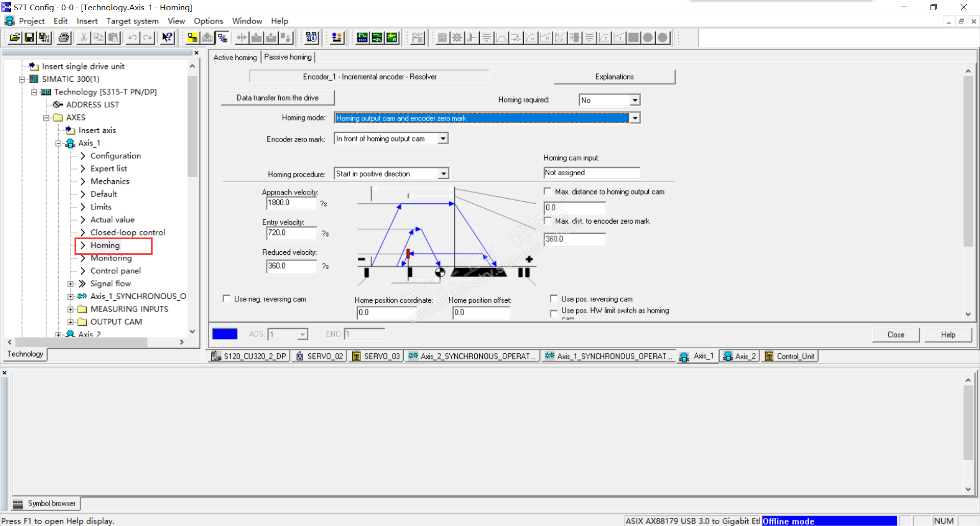This screenshot has height=526, width=980.
Task: Open the Target system menu
Action: point(133,21)
